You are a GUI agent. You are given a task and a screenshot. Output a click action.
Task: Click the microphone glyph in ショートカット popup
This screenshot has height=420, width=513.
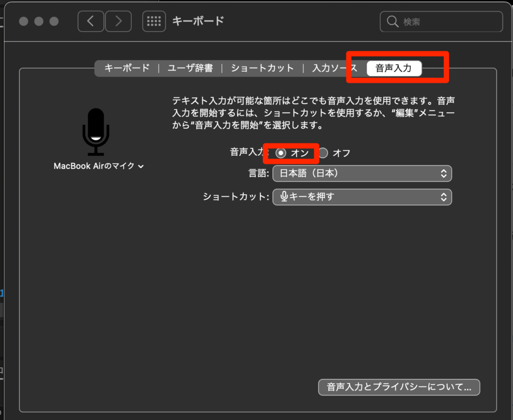[284, 197]
